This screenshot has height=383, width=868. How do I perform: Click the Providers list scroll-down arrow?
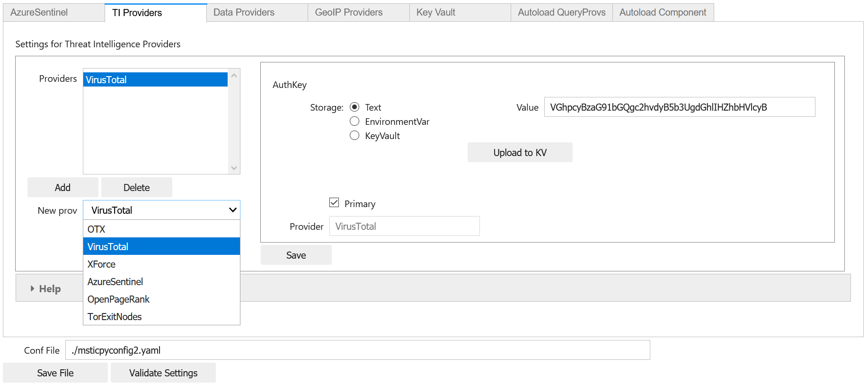pyautogui.click(x=234, y=168)
